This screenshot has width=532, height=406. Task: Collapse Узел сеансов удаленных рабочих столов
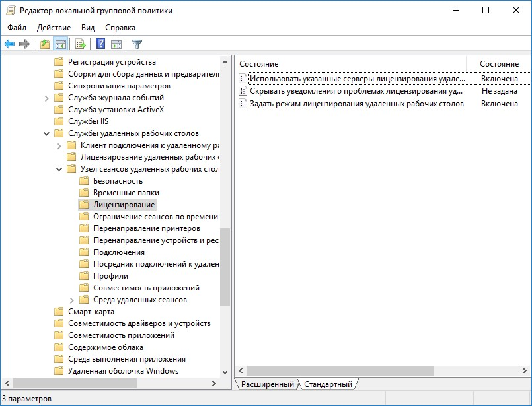tap(59, 169)
